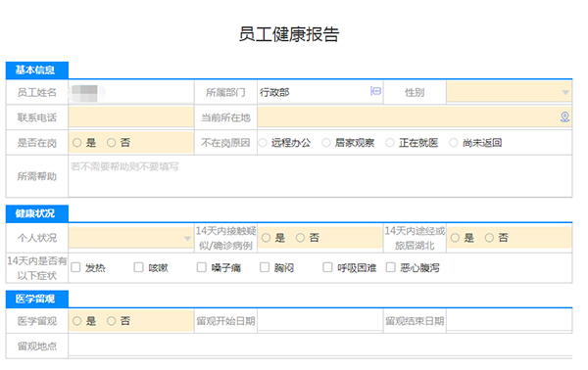The image size is (588, 370).
Task: Select 是 for 是否在岗
Action: [76, 143]
